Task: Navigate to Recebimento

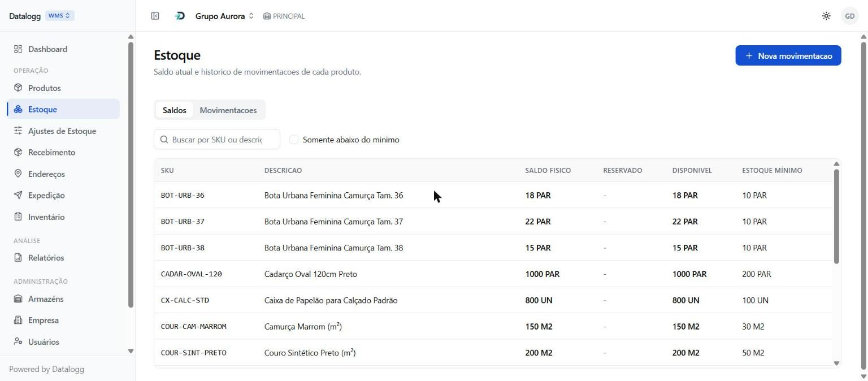Action: (63, 153)
